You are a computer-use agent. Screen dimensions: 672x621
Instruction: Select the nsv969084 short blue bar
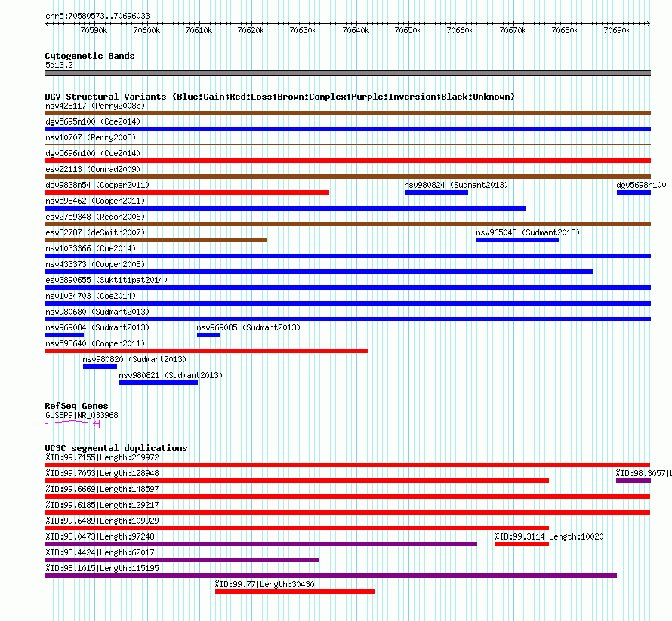pos(64,335)
